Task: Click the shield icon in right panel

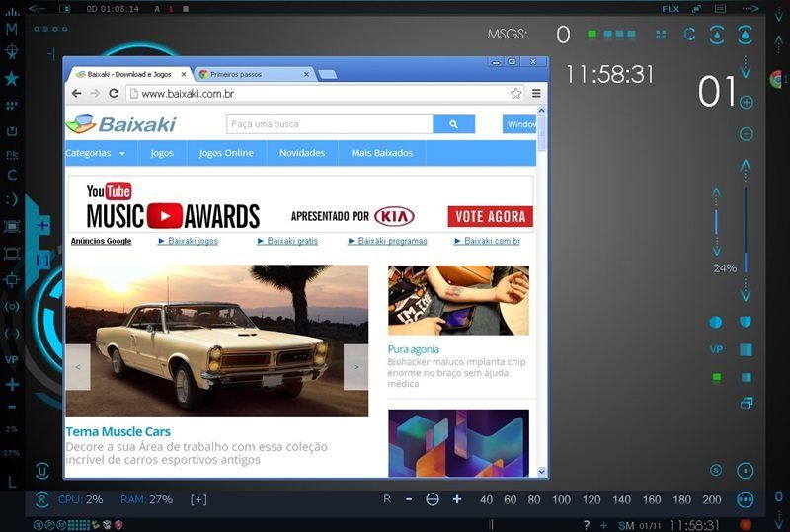Action: point(746,322)
